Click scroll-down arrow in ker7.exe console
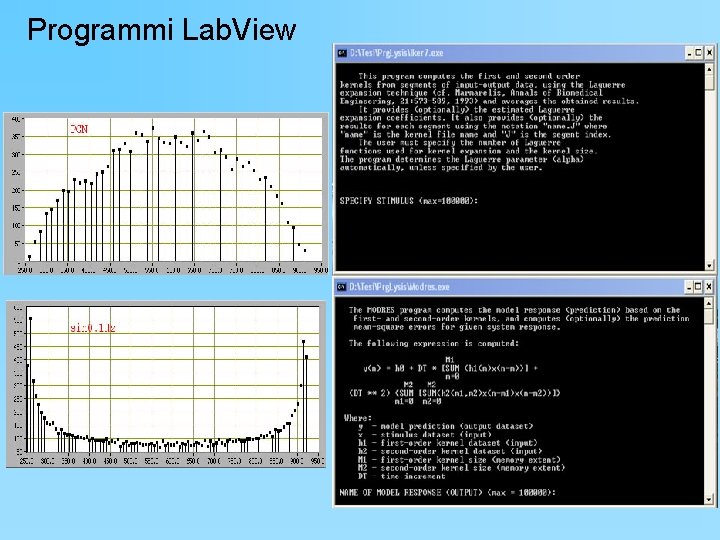The height and width of the screenshot is (540, 720). [x=709, y=265]
